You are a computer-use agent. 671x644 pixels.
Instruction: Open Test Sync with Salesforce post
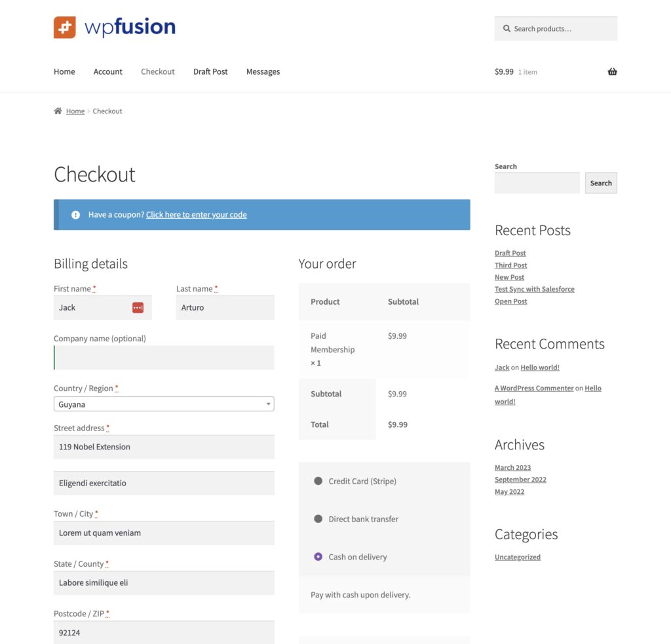click(535, 290)
